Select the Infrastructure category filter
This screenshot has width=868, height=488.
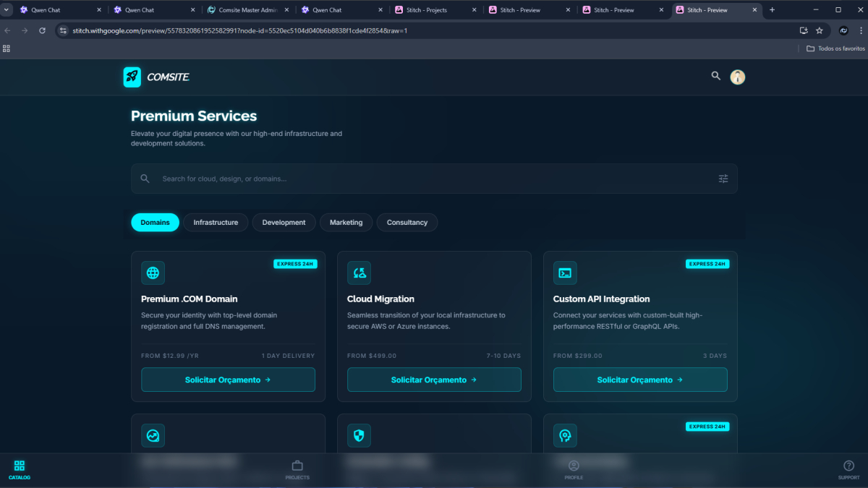(216, 223)
